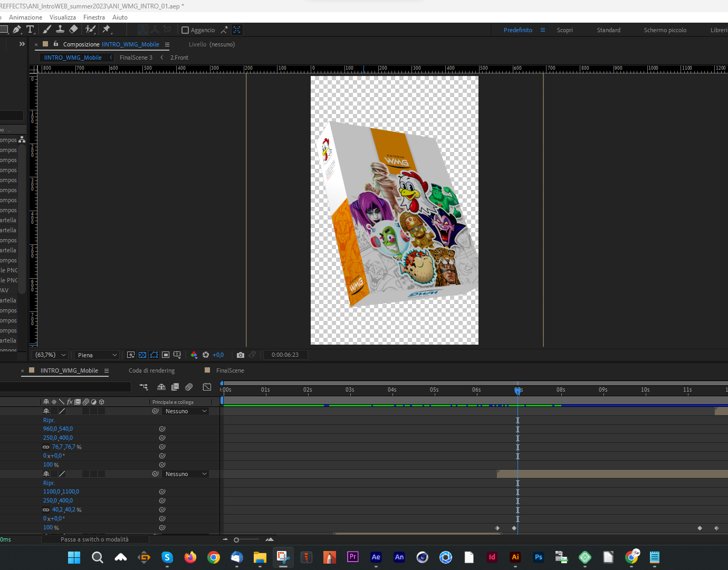
Task: Select the Pen tool
Action: [x=17, y=30]
